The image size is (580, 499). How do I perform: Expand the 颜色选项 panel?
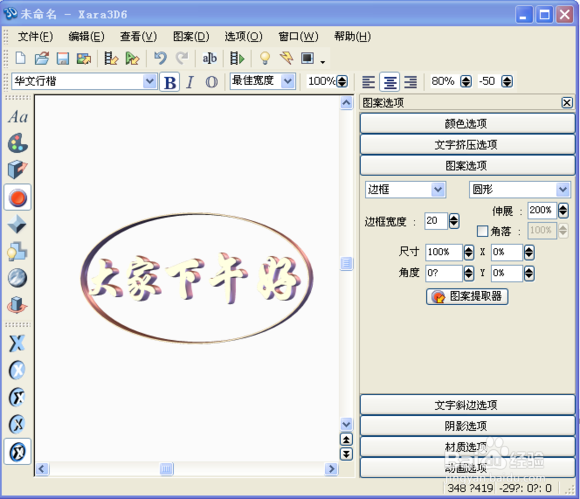[468, 124]
